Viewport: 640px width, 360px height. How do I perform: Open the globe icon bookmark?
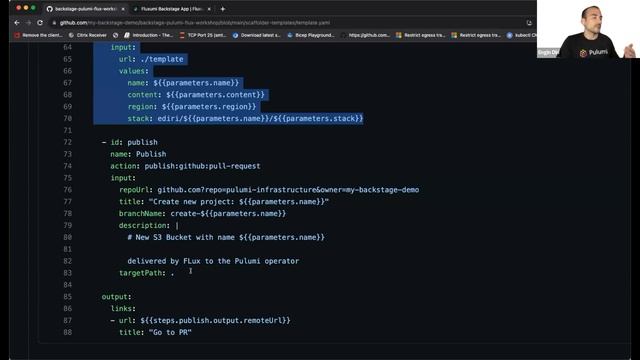pos(116,36)
